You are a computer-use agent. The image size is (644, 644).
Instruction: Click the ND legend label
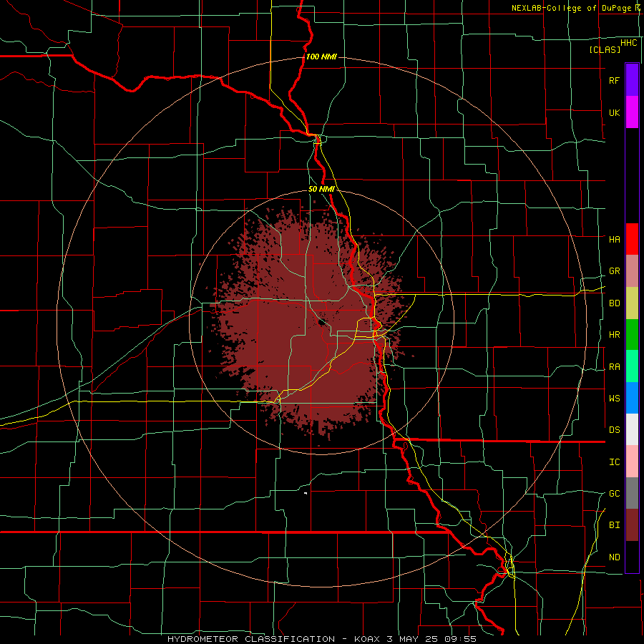click(614, 557)
